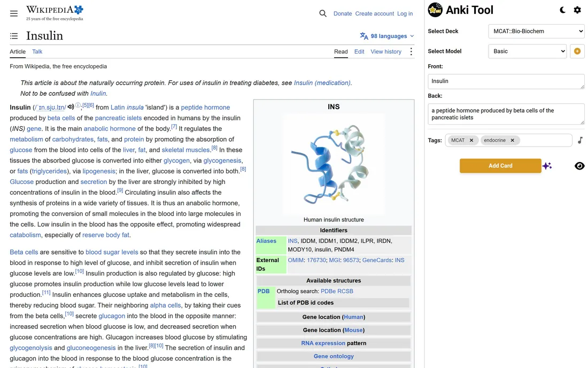The height and width of the screenshot is (368, 588).
Task: Open the anabolic hormone link
Action: (110, 129)
